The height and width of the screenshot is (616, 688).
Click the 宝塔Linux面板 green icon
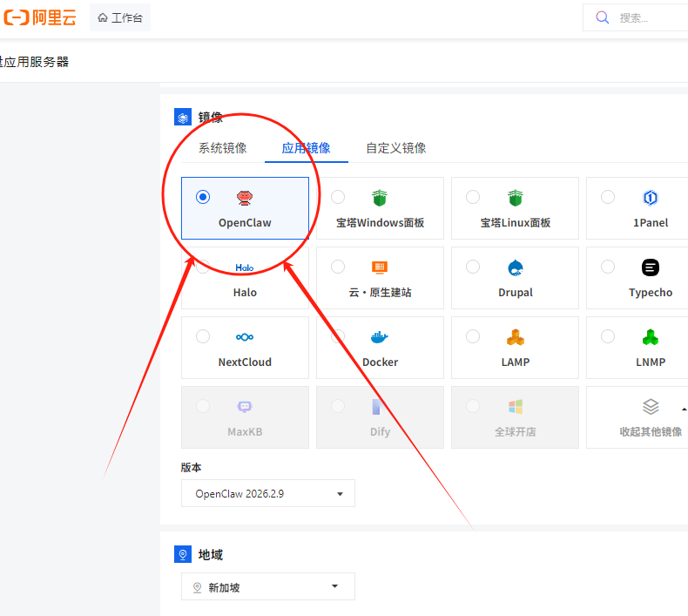point(515,198)
